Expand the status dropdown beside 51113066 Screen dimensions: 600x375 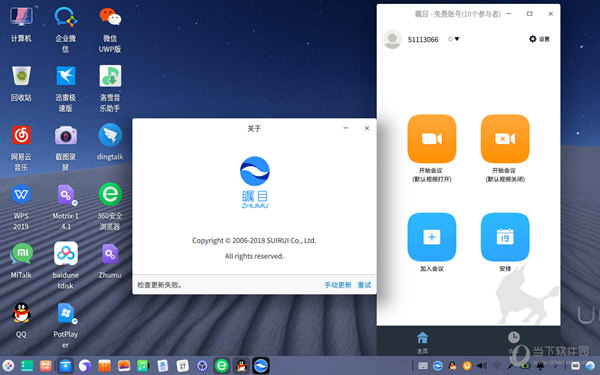[454, 39]
